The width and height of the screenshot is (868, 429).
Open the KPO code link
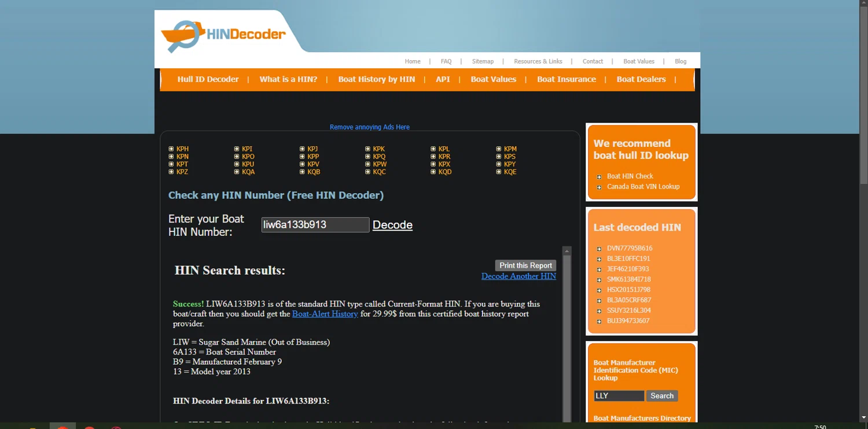[x=248, y=157]
